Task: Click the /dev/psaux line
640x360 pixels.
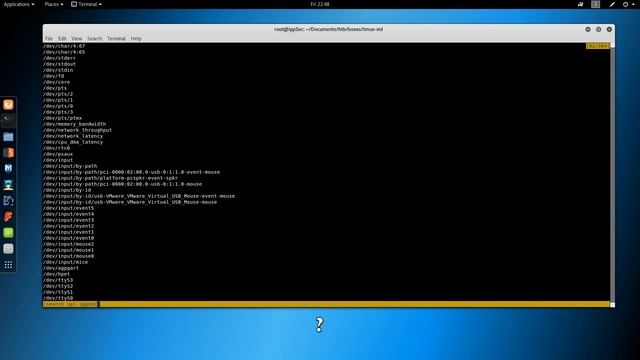Action: click(58, 154)
